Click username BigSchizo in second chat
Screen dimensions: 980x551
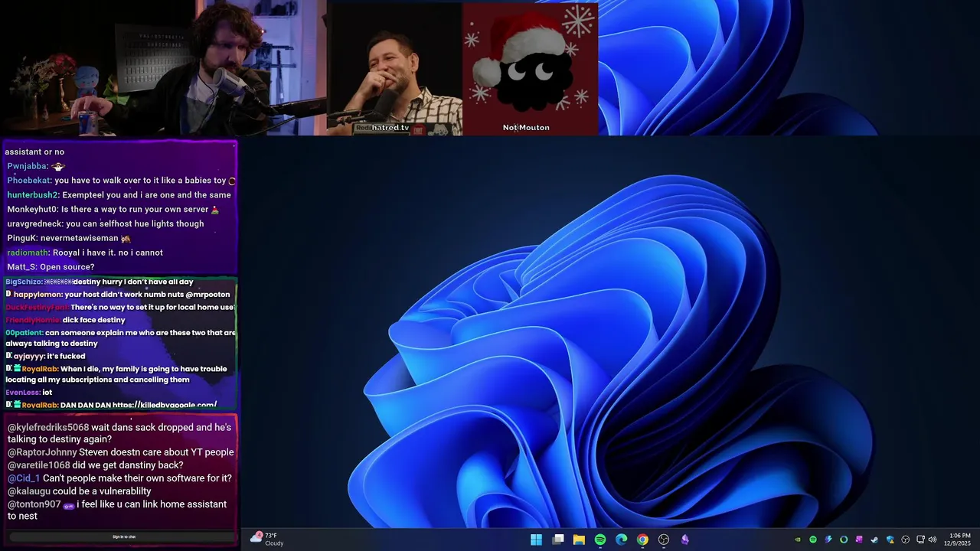[x=24, y=282]
